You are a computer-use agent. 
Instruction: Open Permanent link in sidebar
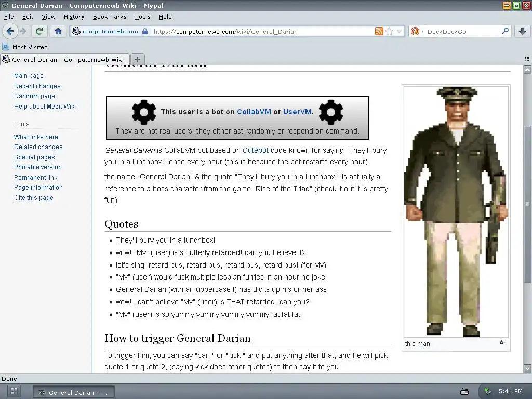coord(36,178)
